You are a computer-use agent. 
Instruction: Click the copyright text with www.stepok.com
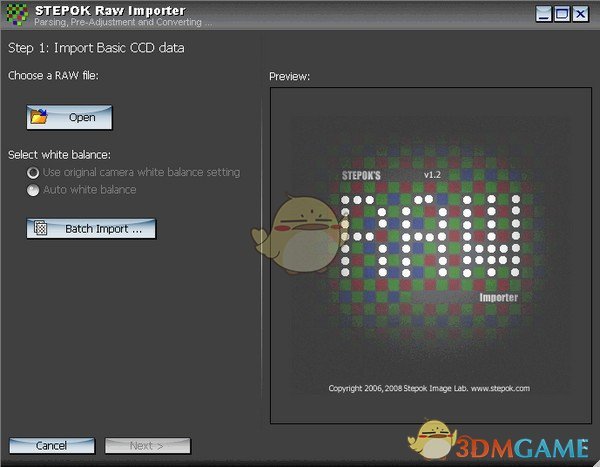[429, 388]
